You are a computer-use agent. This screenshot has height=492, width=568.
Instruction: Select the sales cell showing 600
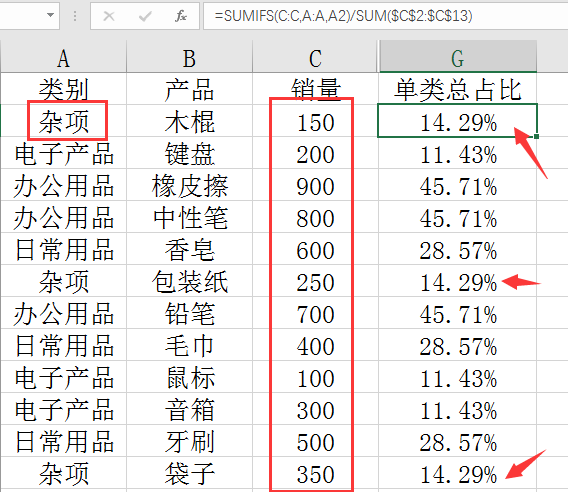click(315, 249)
